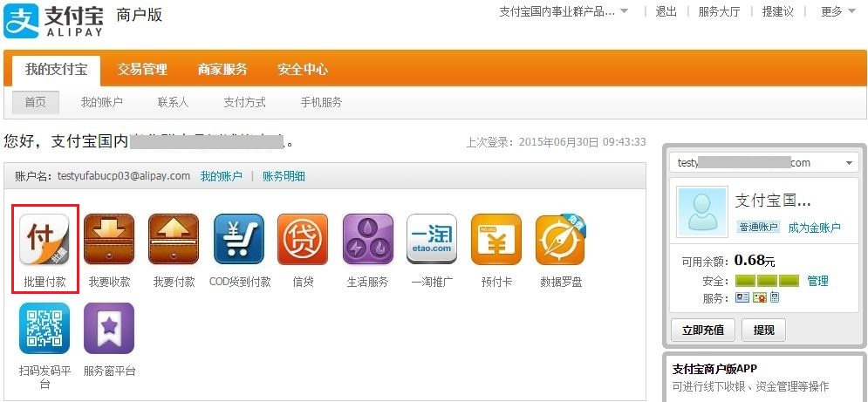Switch to the 我的支付宝 tab
Image resolution: width=868 pixels, height=402 pixels.
click(x=56, y=71)
